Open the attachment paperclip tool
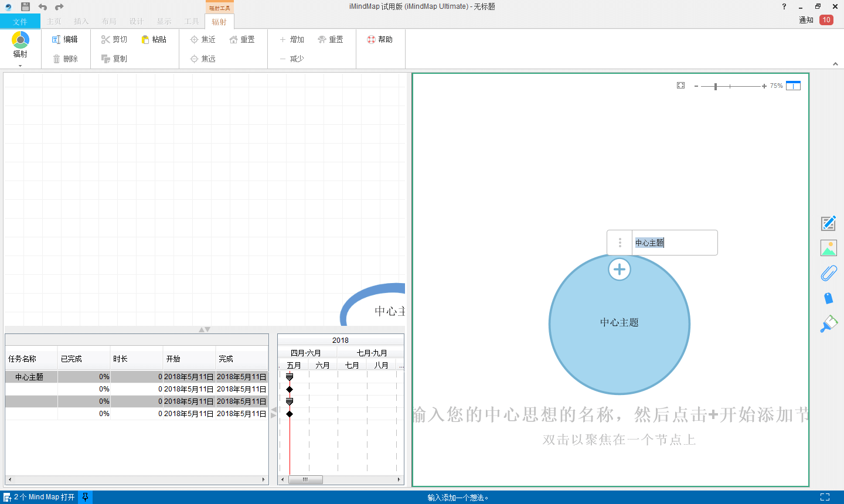Viewport: 844px width, 504px height. pyautogui.click(x=828, y=273)
